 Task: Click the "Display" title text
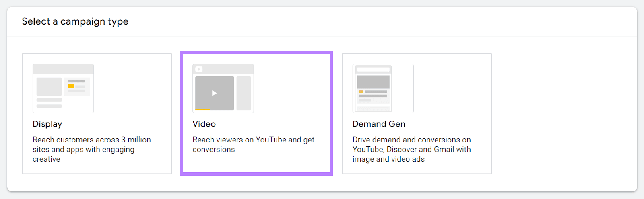(47, 124)
